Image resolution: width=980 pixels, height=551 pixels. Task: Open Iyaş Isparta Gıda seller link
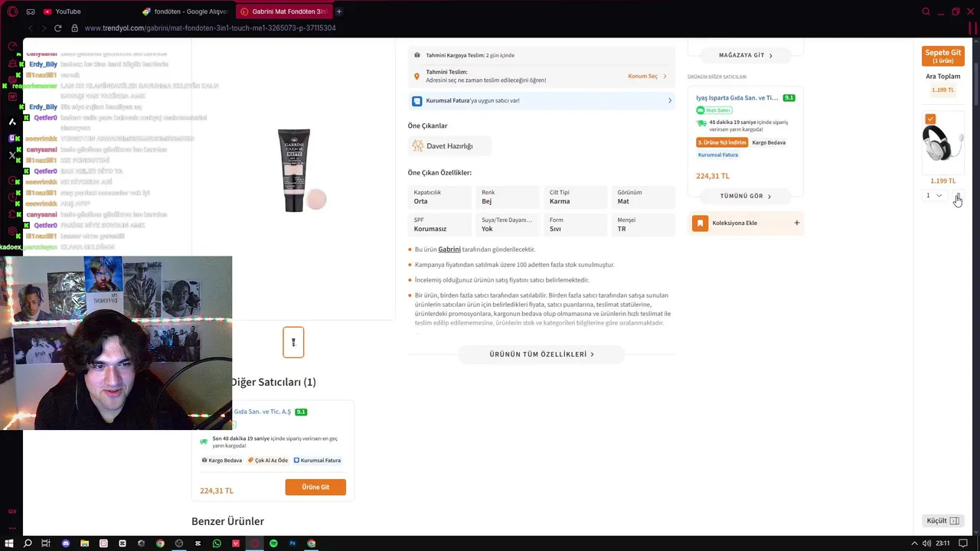737,98
